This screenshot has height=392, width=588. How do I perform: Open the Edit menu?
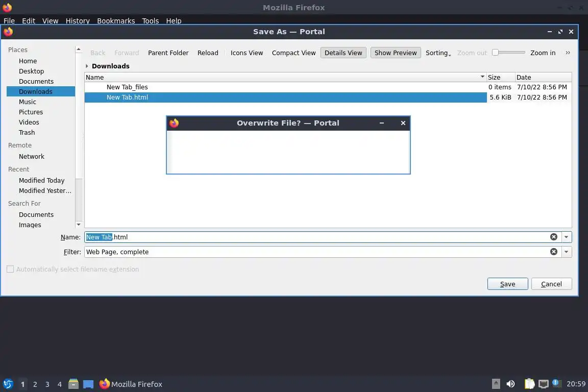pyautogui.click(x=29, y=20)
